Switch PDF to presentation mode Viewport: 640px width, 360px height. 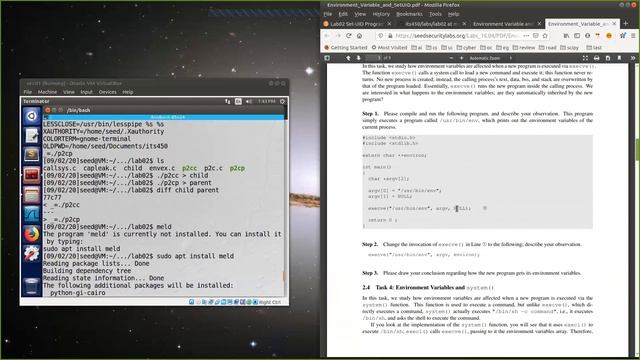click(585, 58)
